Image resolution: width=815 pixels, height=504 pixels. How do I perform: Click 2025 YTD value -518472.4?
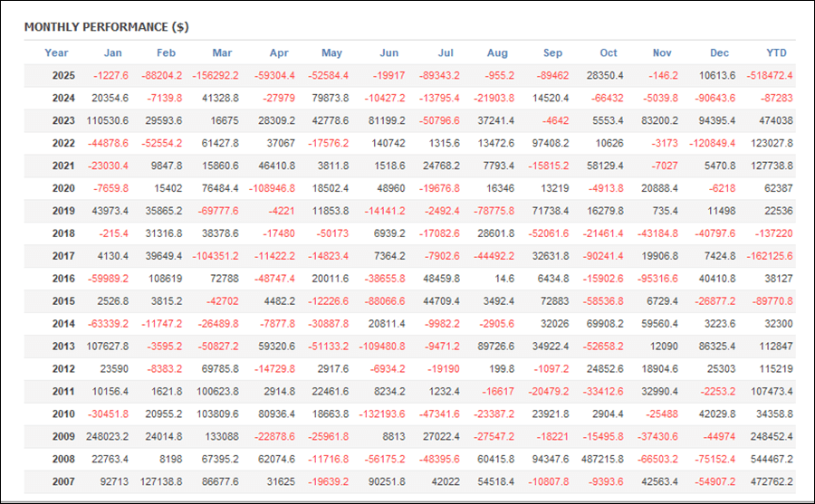(x=770, y=76)
